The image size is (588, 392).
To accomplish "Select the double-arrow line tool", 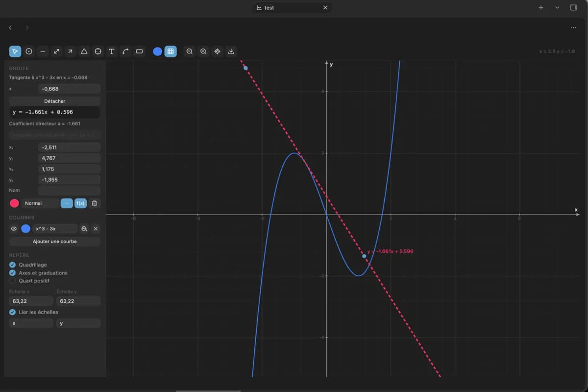I will click(56, 51).
